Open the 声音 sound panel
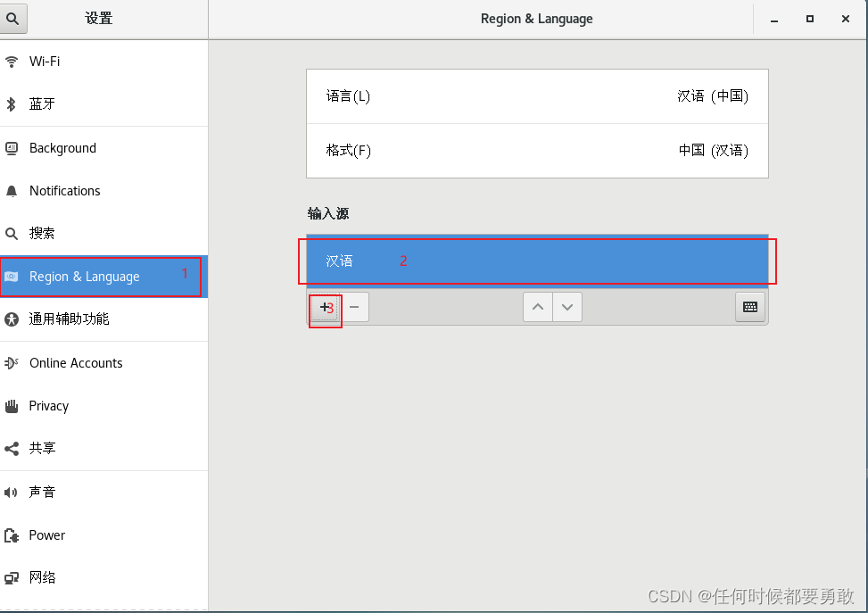This screenshot has height=613, width=868. [104, 492]
